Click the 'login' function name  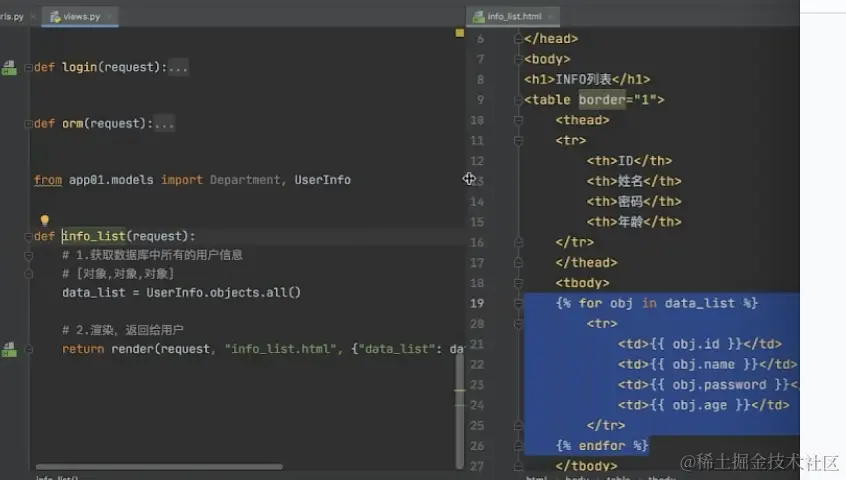(x=79, y=67)
